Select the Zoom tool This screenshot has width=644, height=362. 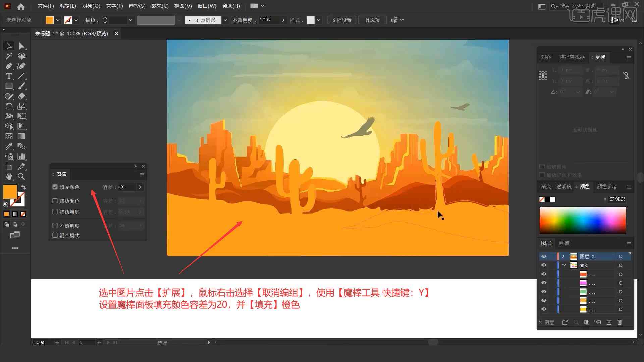(21, 177)
